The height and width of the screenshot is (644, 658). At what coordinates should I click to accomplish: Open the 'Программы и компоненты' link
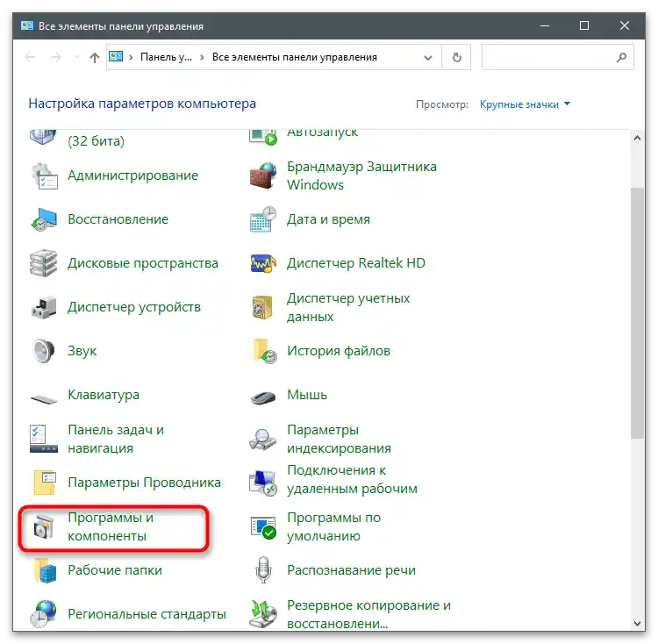[111, 527]
